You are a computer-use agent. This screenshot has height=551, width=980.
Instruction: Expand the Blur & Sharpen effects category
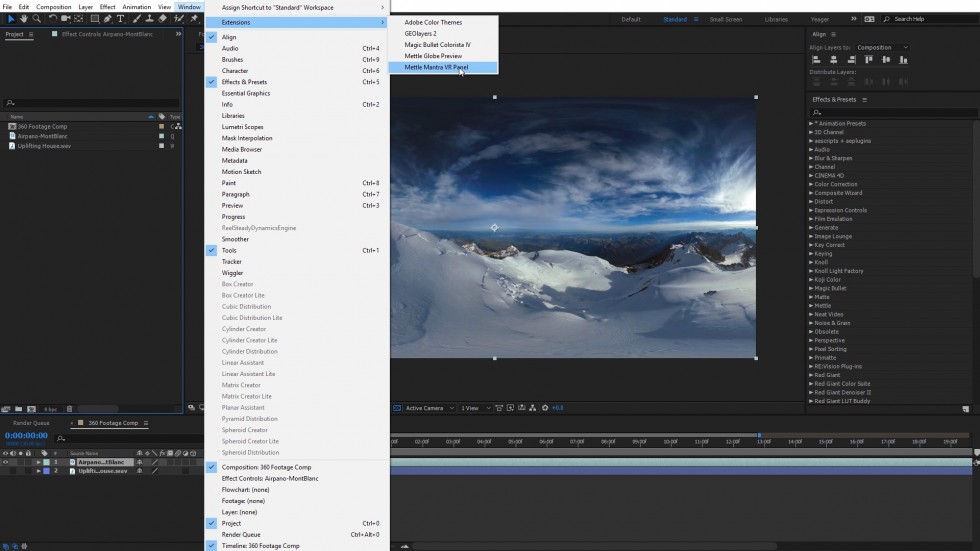point(811,158)
